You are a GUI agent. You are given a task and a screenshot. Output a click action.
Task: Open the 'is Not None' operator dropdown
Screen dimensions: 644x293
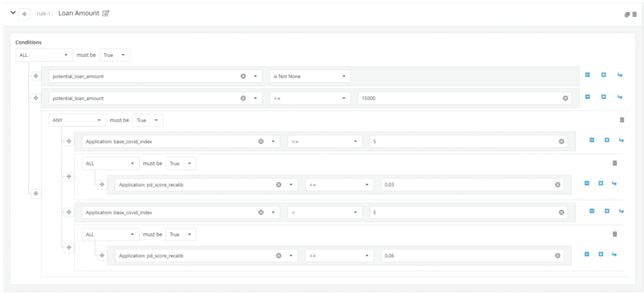[x=310, y=76]
